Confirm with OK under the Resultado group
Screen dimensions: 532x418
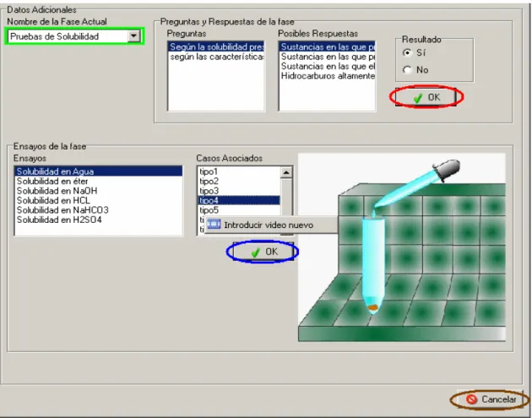(x=426, y=97)
